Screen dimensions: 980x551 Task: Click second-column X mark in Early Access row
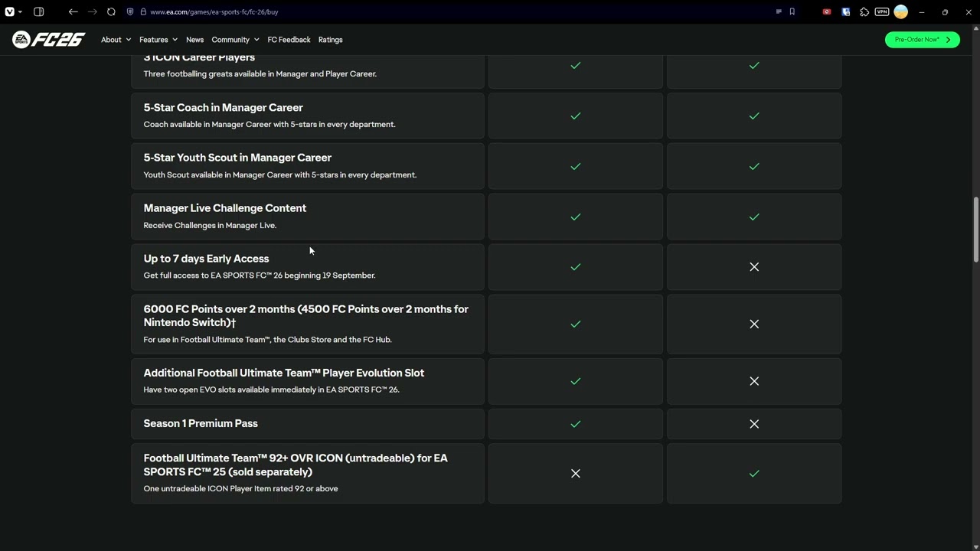pos(754,267)
